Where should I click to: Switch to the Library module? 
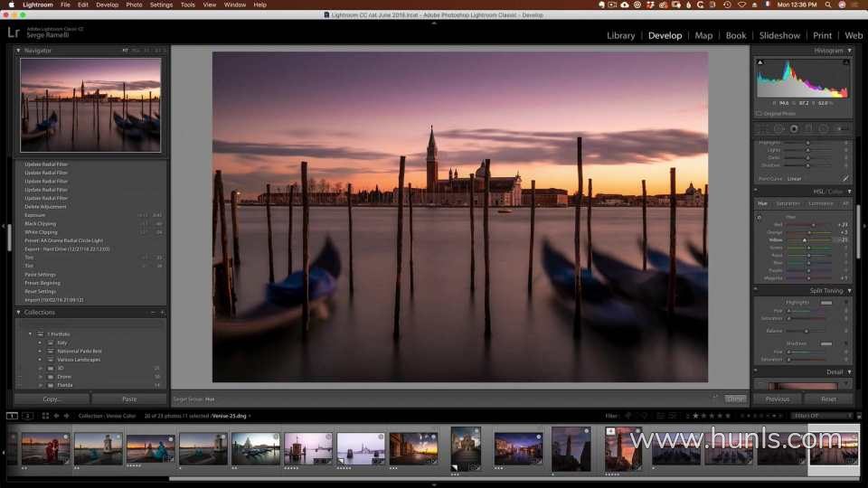point(620,35)
